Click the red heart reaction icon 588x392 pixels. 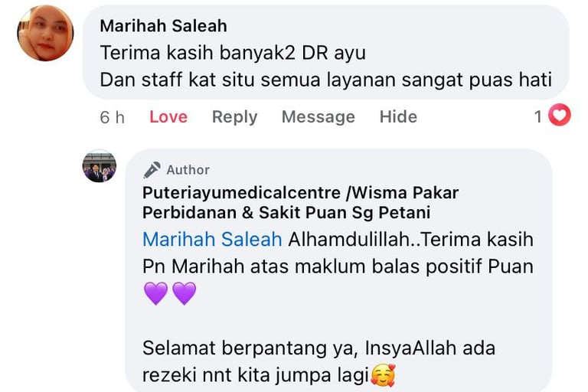(x=560, y=115)
